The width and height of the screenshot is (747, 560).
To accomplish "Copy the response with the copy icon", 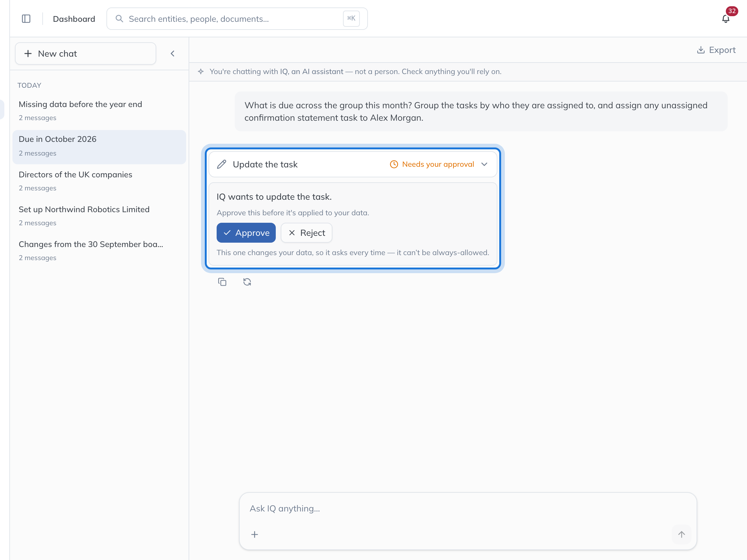I will [222, 282].
